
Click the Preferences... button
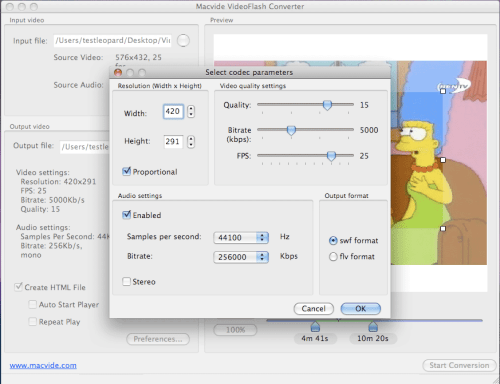(158, 339)
